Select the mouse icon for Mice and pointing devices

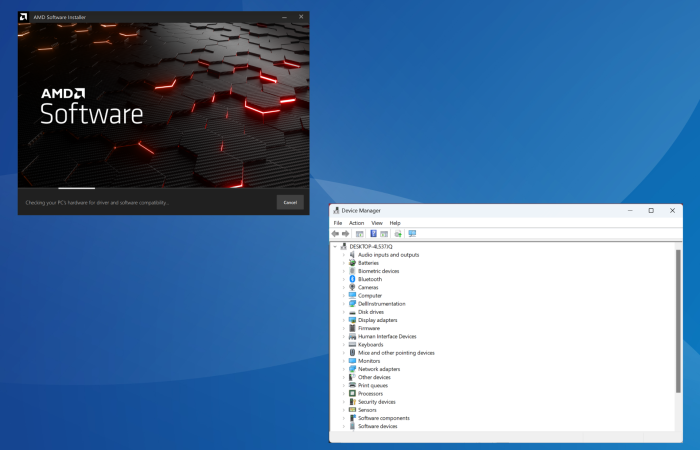tap(352, 353)
